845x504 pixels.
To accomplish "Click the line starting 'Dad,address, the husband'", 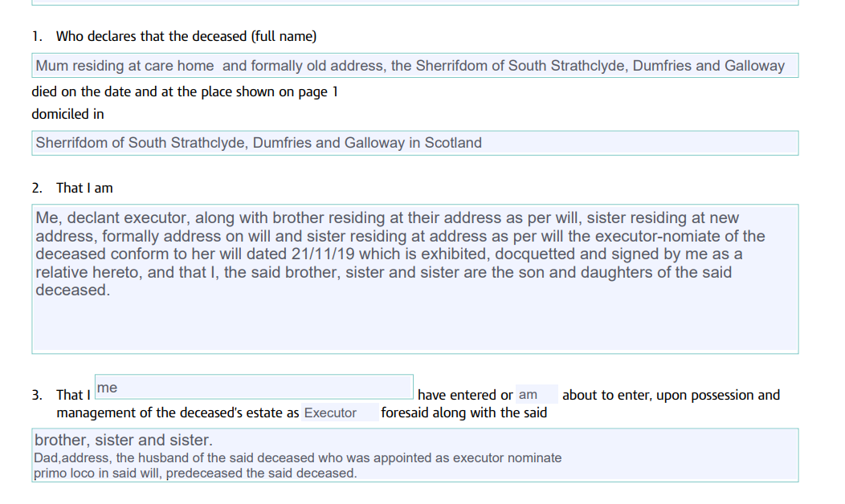I will [297, 457].
